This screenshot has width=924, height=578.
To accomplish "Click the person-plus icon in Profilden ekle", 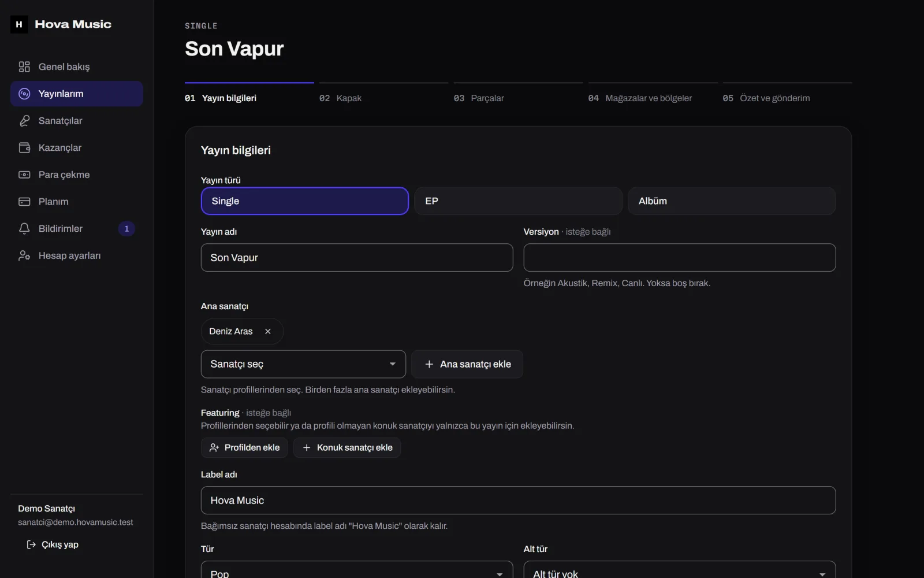I will [214, 447].
